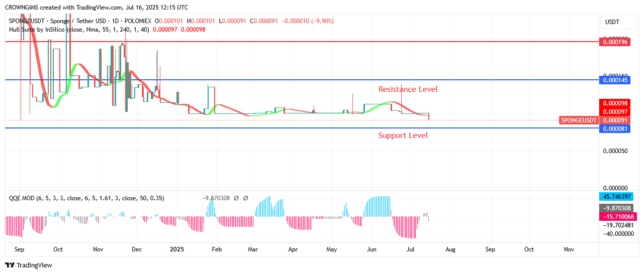Click the CROWNGIMS created with TradingView.com header
Viewport: 644px width, 274px height.
click(x=97, y=8)
